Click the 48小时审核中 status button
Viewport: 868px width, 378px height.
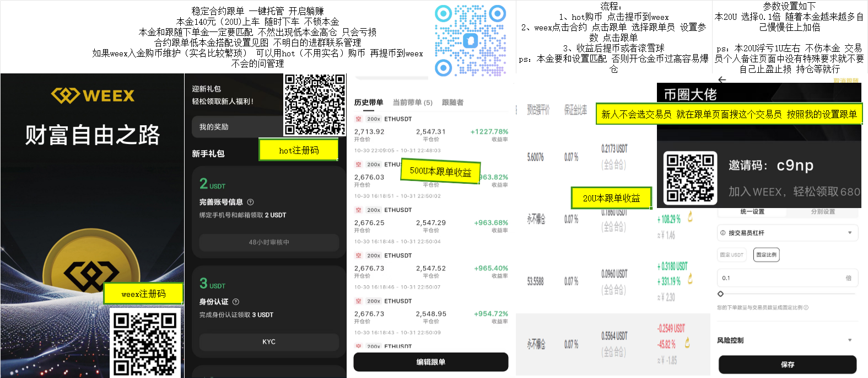click(269, 242)
